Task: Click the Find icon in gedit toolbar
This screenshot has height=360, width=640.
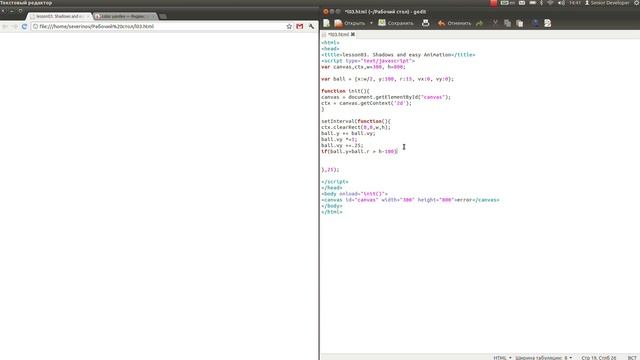Action: click(x=535, y=23)
